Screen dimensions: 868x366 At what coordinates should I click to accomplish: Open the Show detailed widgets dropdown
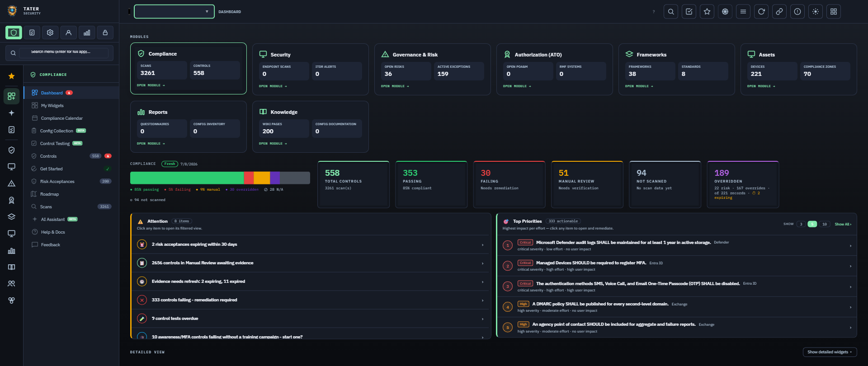(830, 352)
